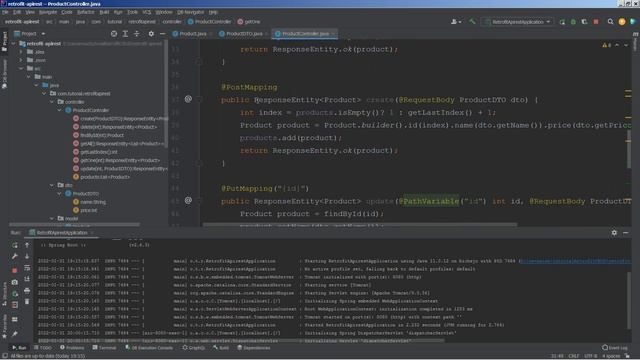Select getLastIndex():int in the project tree
Screen dimensions: 640x360
[x=99, y=152]
